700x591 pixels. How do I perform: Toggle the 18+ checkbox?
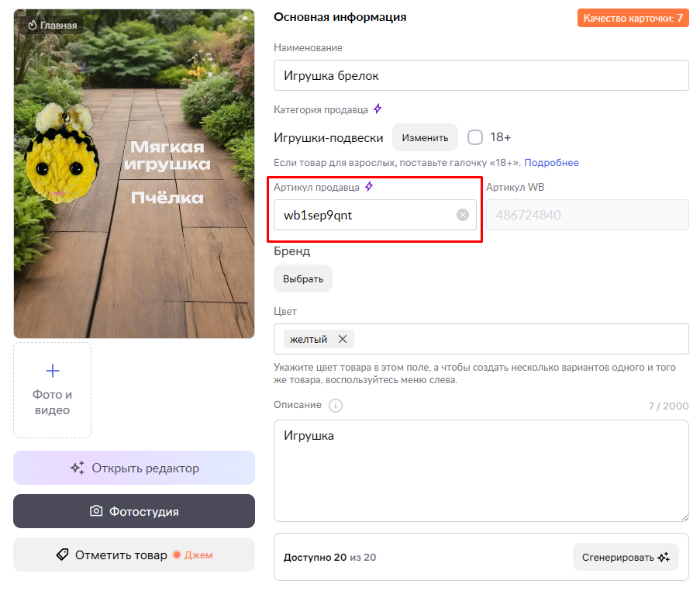coord(475,137)
